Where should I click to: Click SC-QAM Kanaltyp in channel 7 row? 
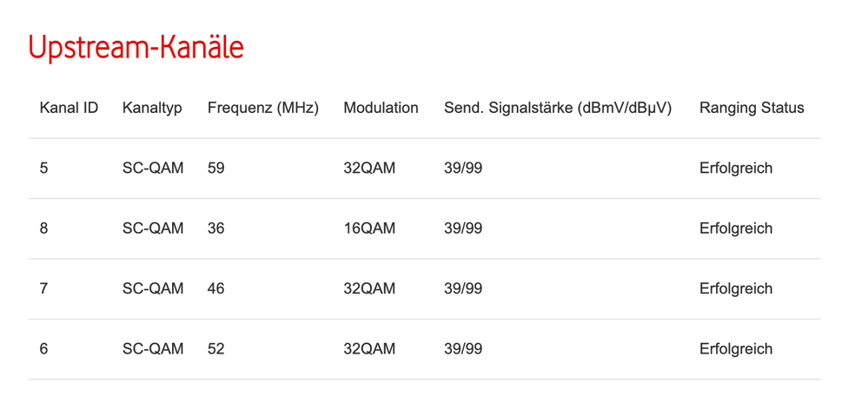click(153, 288)
